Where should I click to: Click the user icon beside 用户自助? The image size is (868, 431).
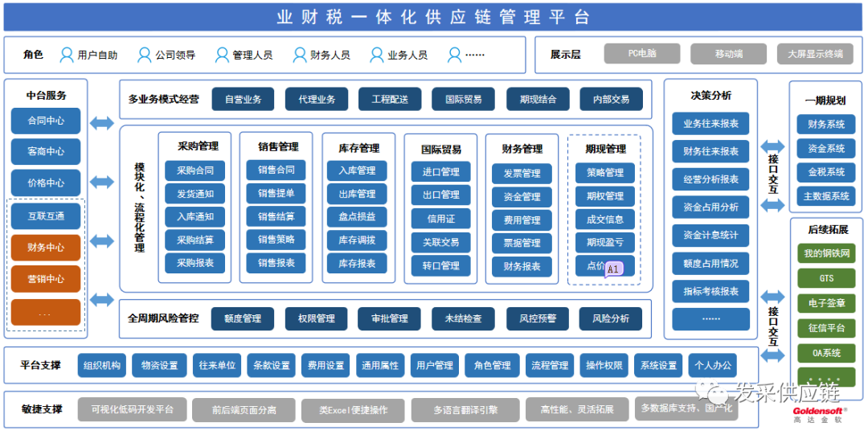pos(67,55)
